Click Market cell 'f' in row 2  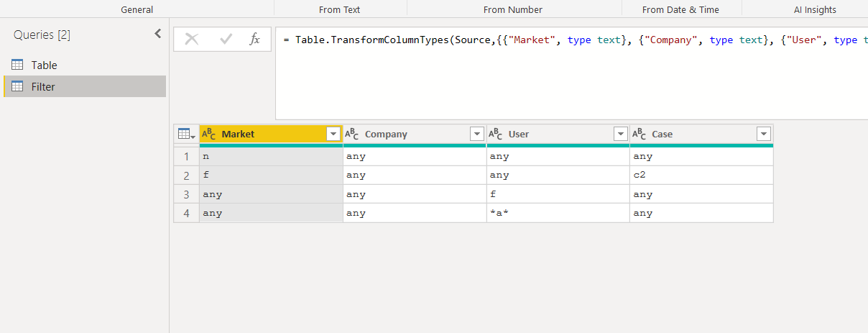[271, 175]
